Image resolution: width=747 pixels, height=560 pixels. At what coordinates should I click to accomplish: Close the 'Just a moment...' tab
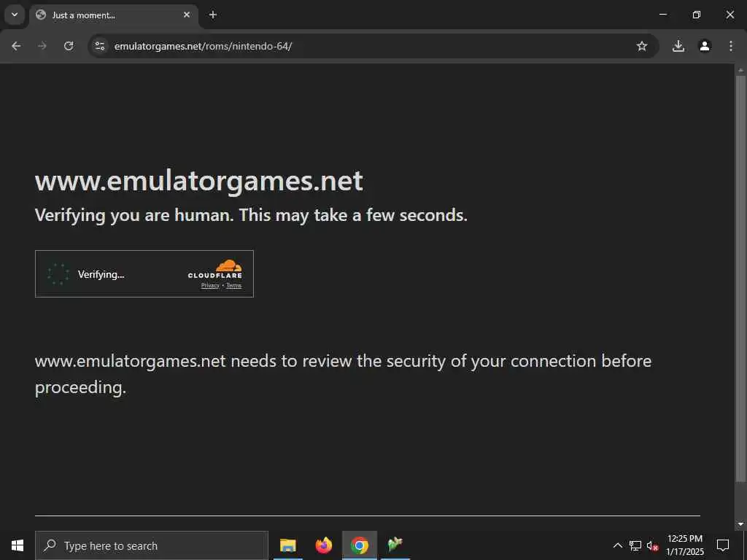[x=187, y=15]
